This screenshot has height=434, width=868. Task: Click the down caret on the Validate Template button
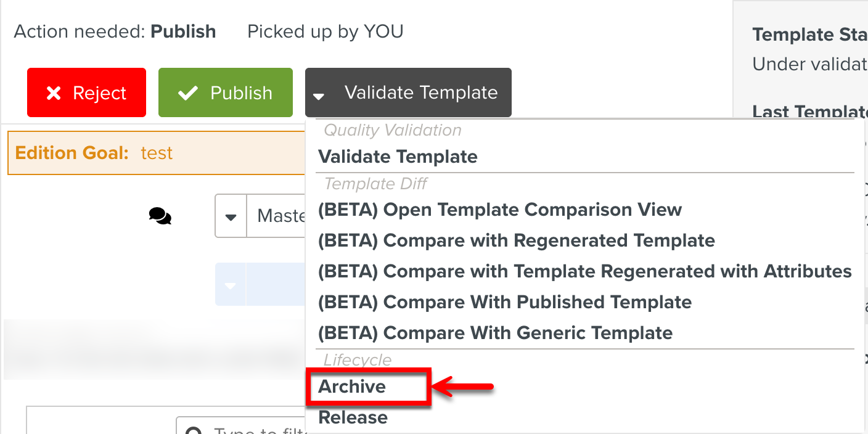tap(318, 97)
